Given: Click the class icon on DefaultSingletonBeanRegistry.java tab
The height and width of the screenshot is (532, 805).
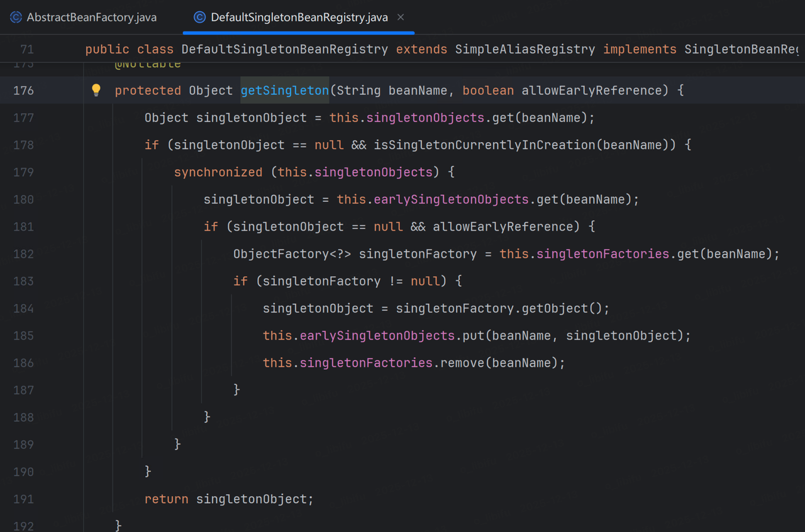Looking at the screenshot, I should [199, 17].
